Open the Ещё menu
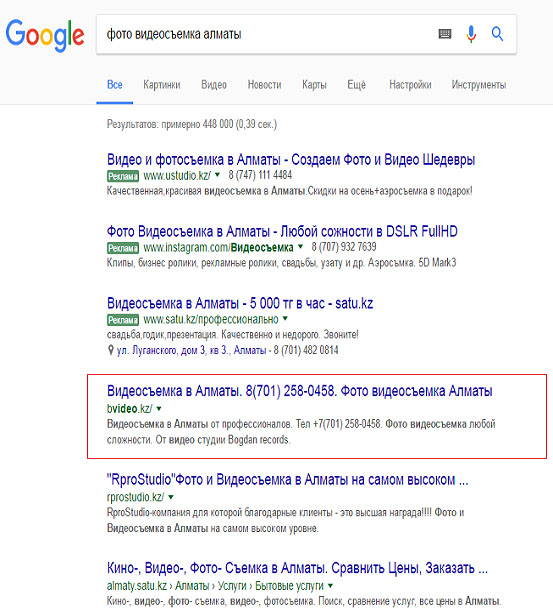This screenshot has height=610, width=553. tap(356, 85)
